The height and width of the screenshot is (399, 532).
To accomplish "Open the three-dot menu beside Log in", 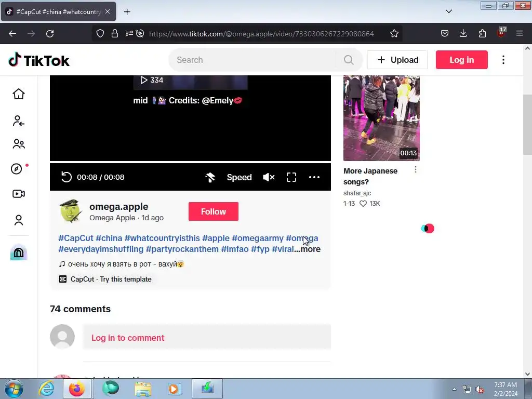I will point(503,60).
